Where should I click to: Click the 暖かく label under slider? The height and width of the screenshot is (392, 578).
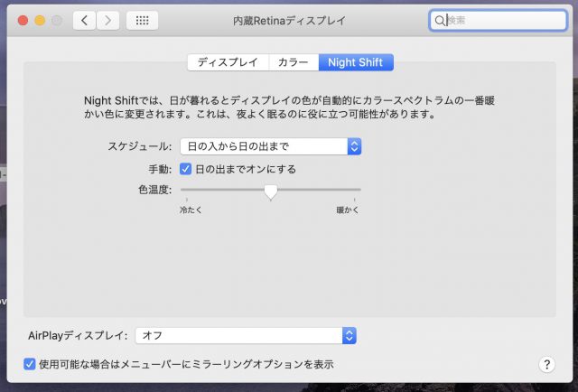[x=347, y=210]
